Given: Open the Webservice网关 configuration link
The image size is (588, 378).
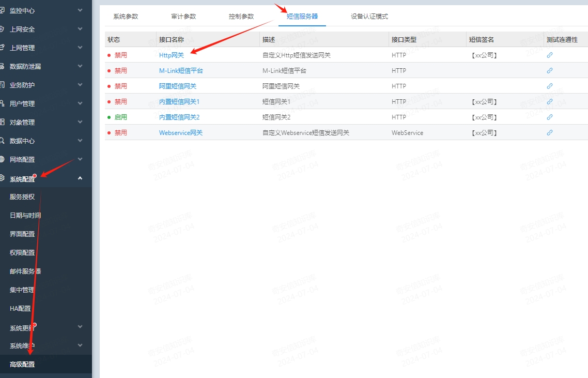Looking at the screenshot, I should [180, 132].
